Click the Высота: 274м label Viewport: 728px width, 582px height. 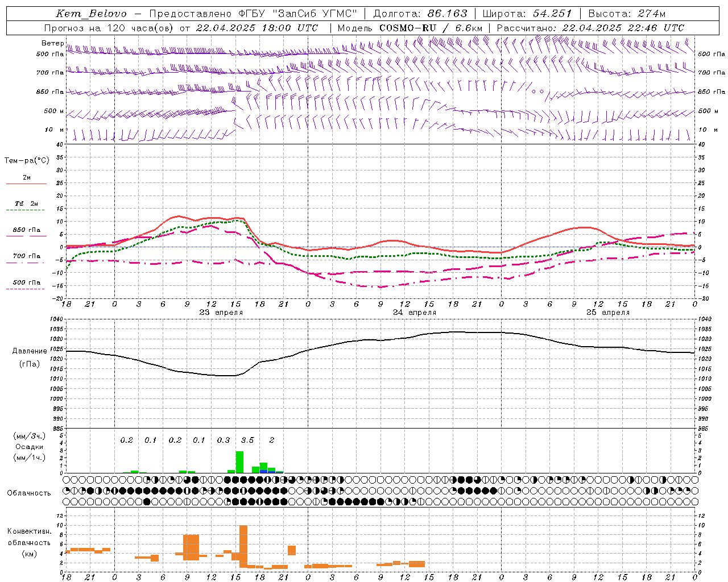(626, 14)
